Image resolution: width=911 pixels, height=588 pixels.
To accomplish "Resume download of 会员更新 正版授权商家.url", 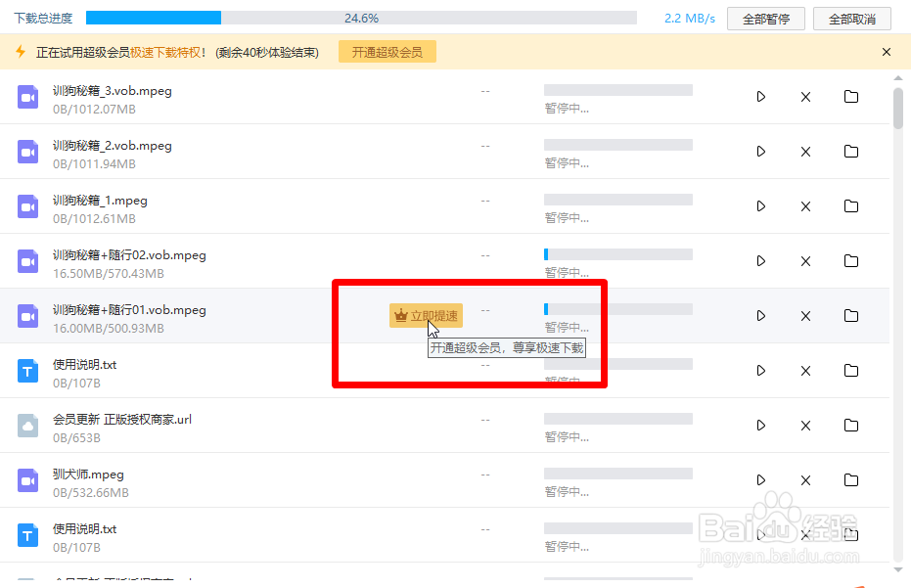I will 761,426.
